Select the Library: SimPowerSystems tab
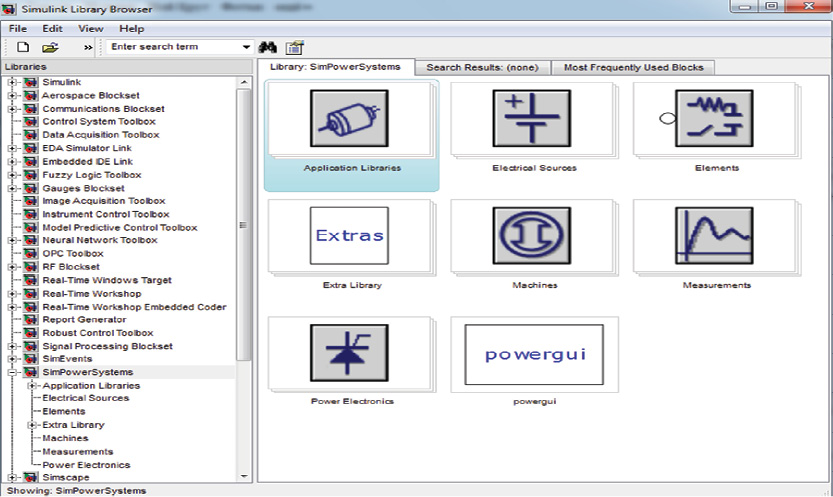Image resolution: width=833 pixels, height=497 pixels. point(335,67)
